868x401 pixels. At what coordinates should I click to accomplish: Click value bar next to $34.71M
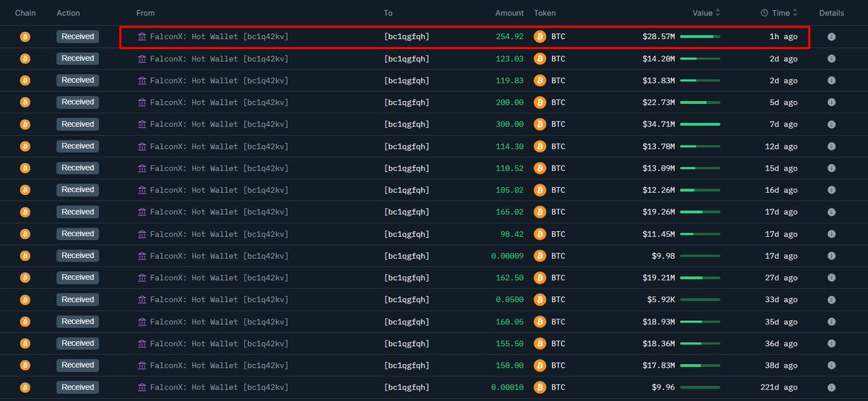click(x=700, y=124)
